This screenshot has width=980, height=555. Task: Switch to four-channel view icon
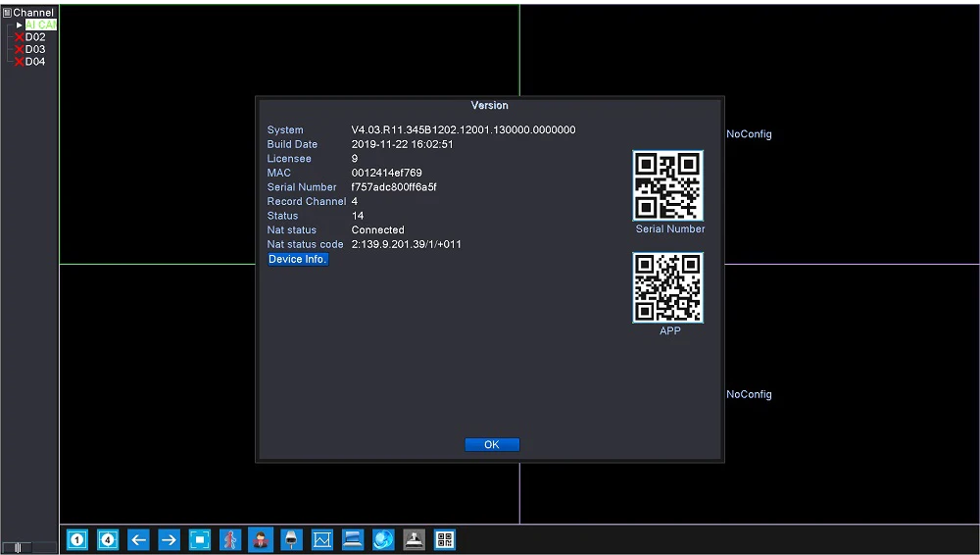(x=108, y=539)
